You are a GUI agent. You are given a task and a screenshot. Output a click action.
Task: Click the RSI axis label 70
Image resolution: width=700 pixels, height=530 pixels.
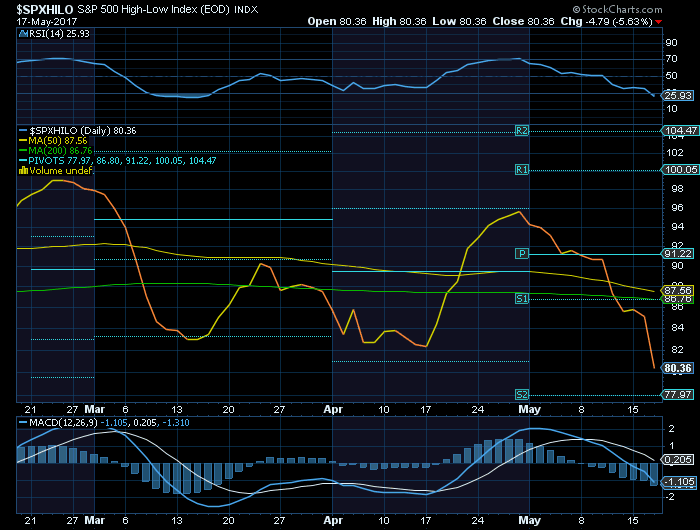[x=671, y=58]
